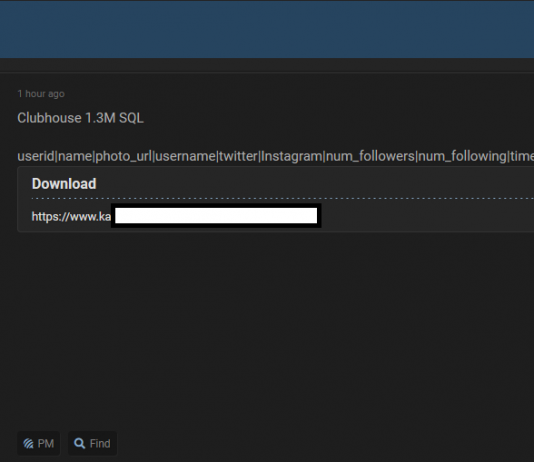Click the Download heading

(64, 184)
